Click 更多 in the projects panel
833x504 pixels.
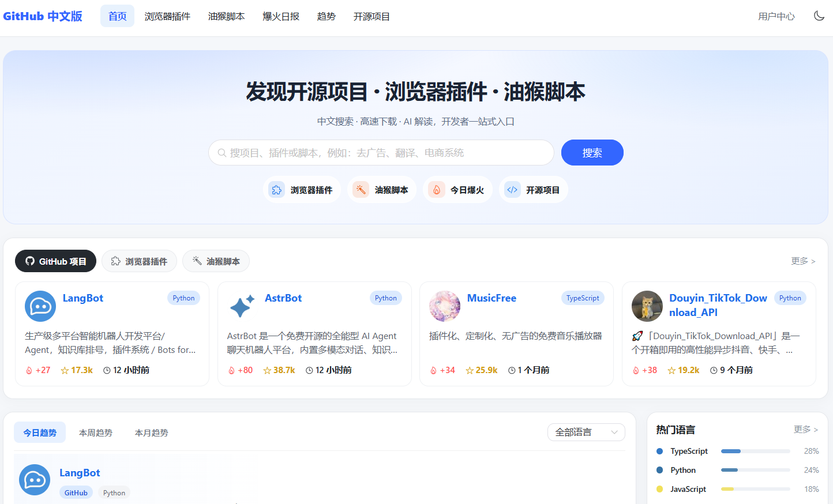tap(803, 261)
